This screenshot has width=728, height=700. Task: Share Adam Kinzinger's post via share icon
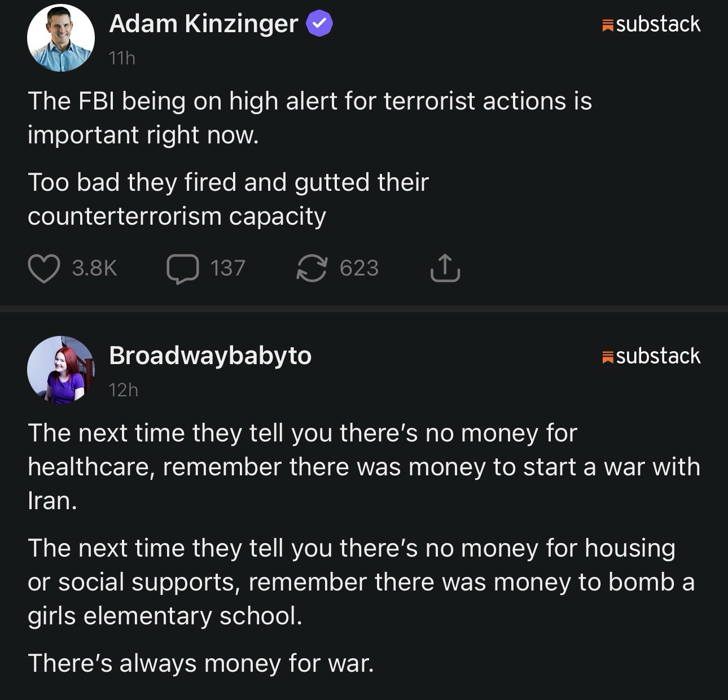[x=445, y=268]
